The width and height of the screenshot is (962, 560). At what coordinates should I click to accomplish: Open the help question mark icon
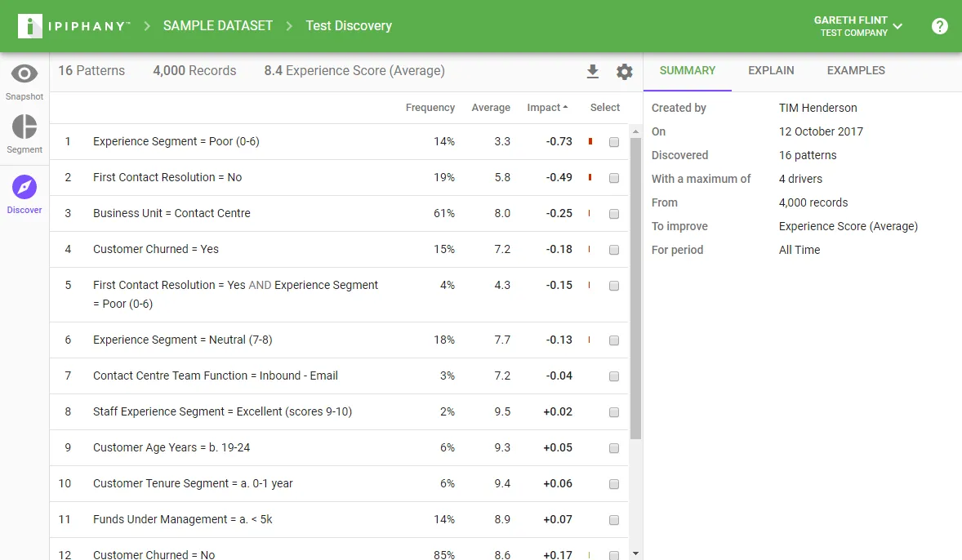point(939,26)
